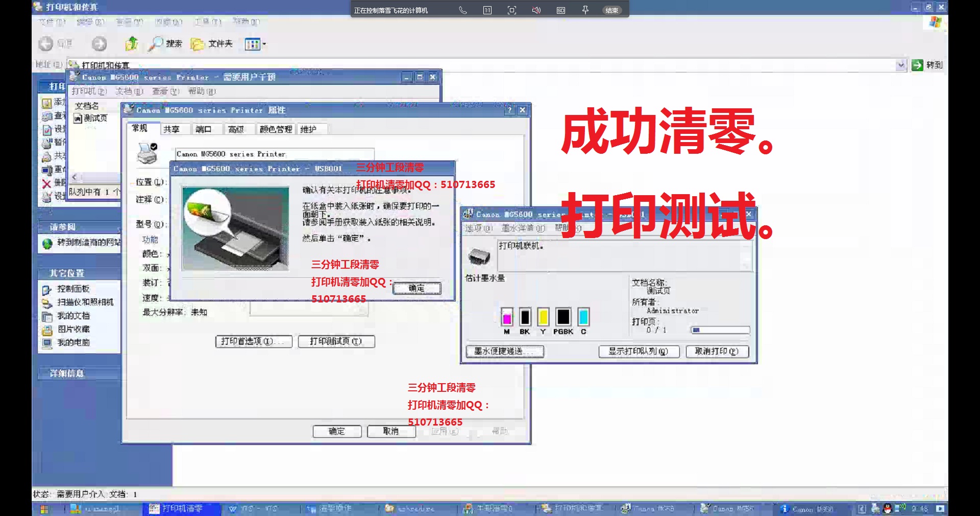Expand the 详细信息 sidebar section
This screenshot has width=980, height=516.
click(x=79, y=373)
